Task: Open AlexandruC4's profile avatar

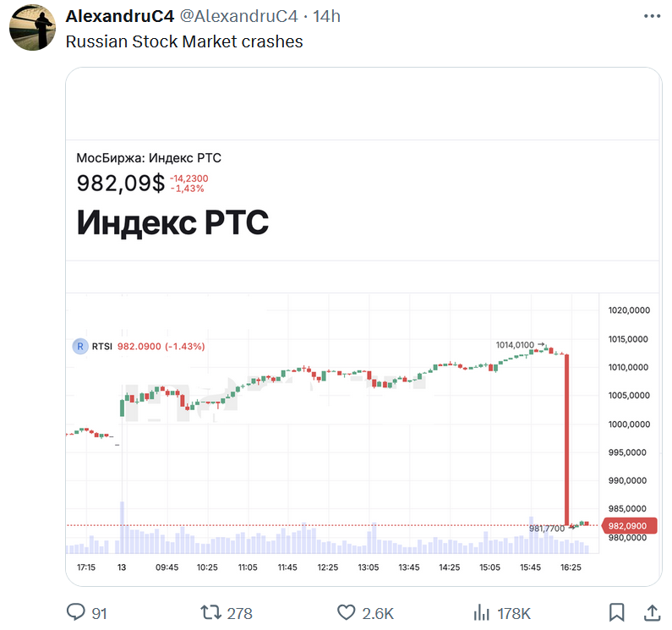Action: (33, 28)
